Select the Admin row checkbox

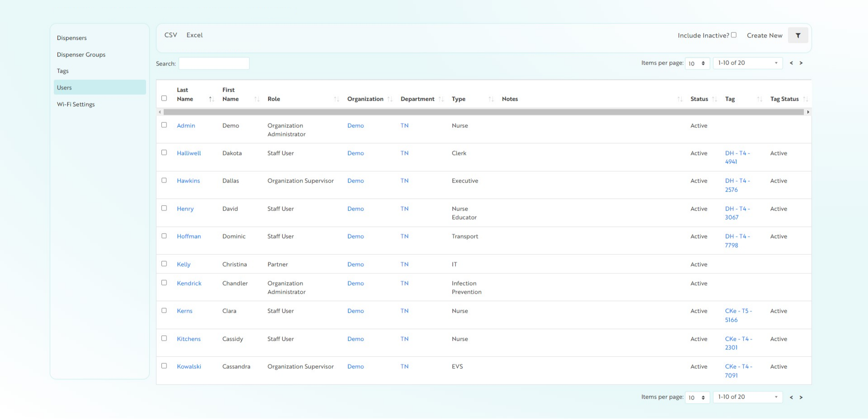point(164,125)
